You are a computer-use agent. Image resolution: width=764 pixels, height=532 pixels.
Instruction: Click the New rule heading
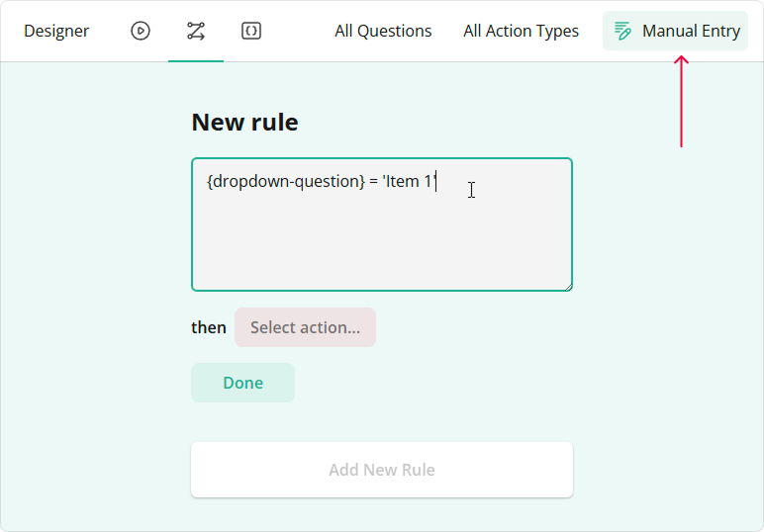tap(244, 122)
